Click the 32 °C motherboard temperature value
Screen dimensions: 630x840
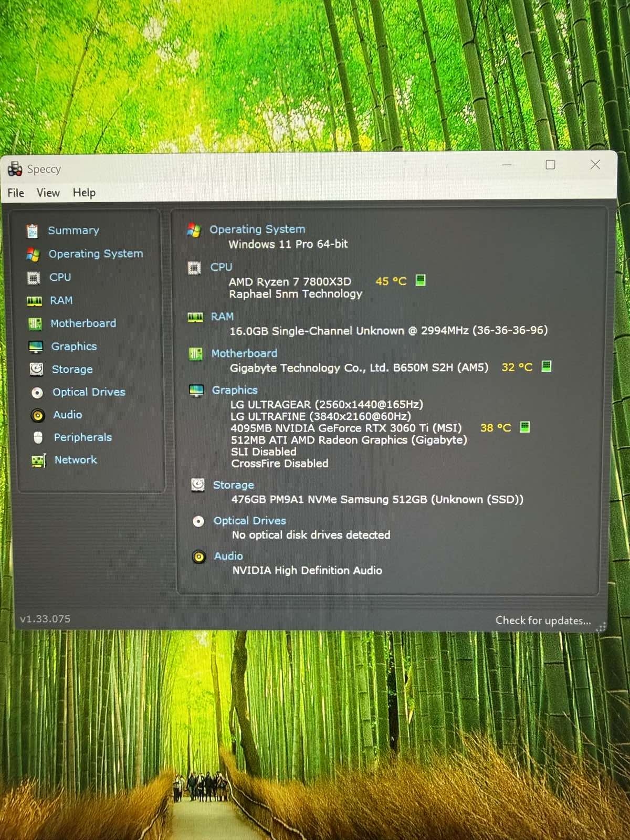click(517, 367)
